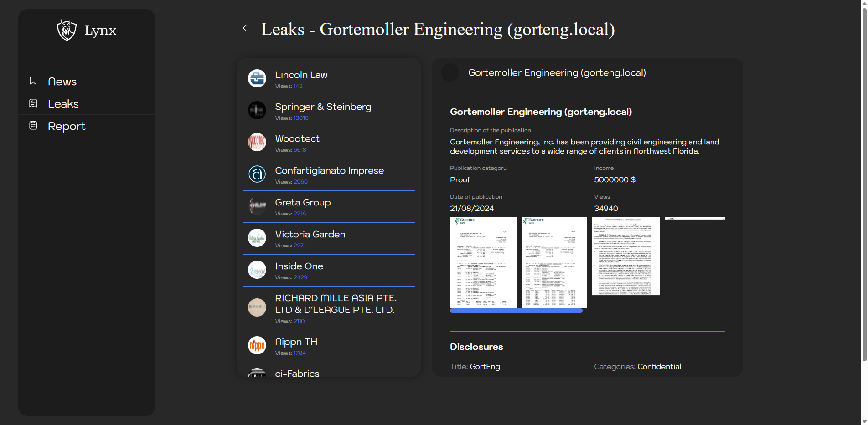Click the Lincoln Law briefcase avatar
This screenshot has height=425, width=868.
[x=257, y=78]
